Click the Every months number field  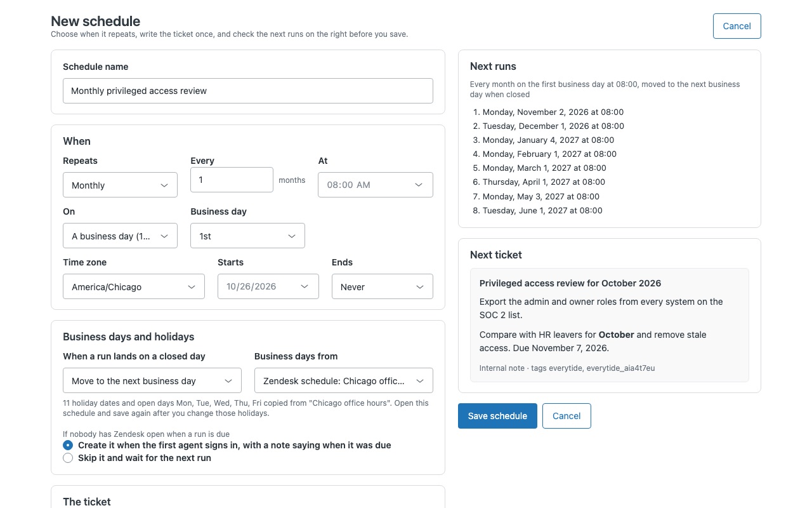(232, 180)
